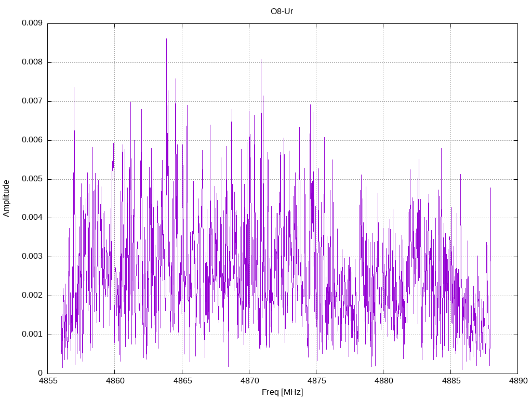
Task: Click the 0.009 y-axis tick label
Action: coord(32,23)
